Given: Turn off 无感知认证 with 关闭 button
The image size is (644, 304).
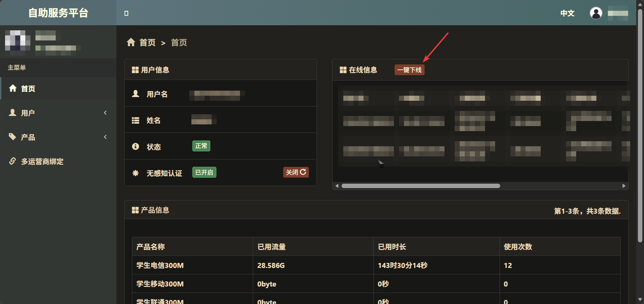Looking at the screenshot, I should point(296,172).
